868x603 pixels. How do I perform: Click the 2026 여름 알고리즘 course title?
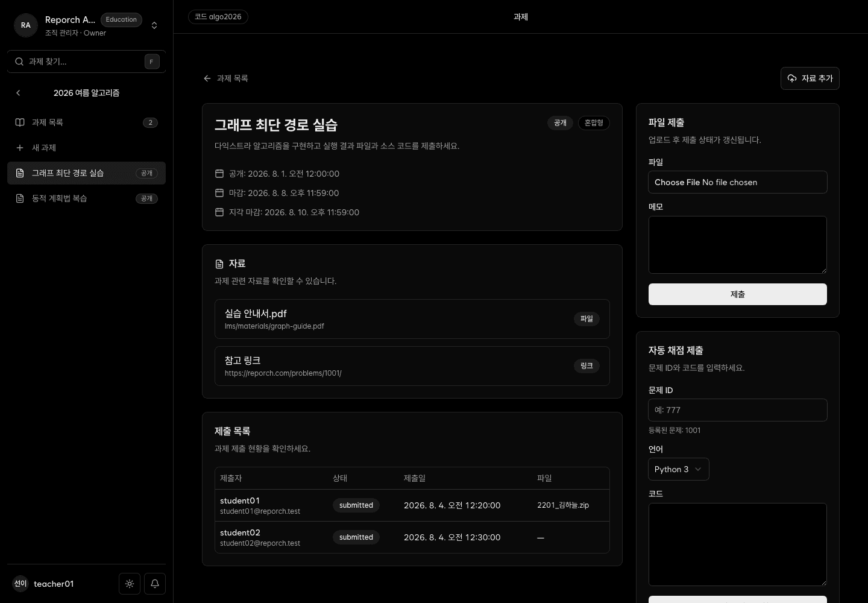[x=86, y=93]
